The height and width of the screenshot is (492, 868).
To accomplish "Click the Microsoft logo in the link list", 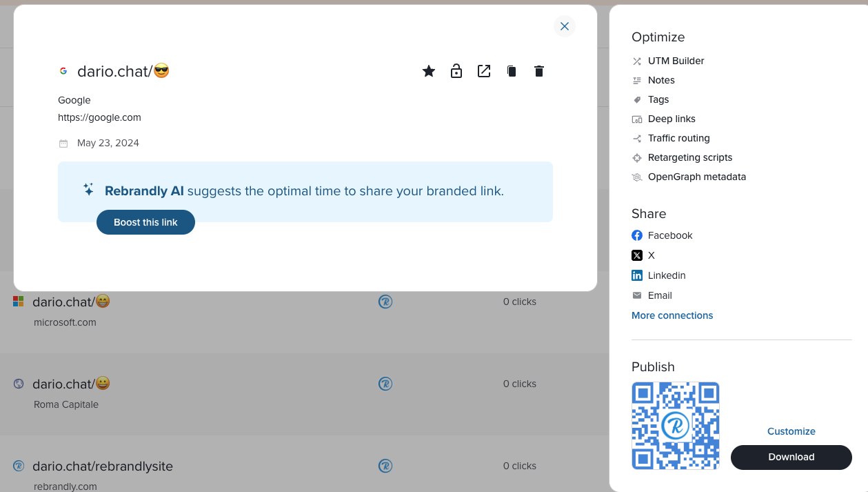I will click(x=19, y=302).
